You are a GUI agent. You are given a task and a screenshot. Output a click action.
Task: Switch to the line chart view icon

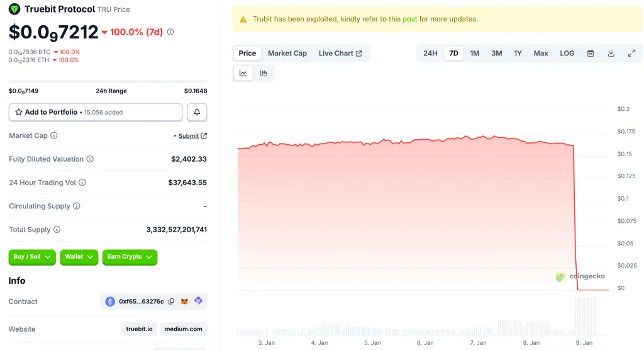pyautogui.click(x=243, y=73)
